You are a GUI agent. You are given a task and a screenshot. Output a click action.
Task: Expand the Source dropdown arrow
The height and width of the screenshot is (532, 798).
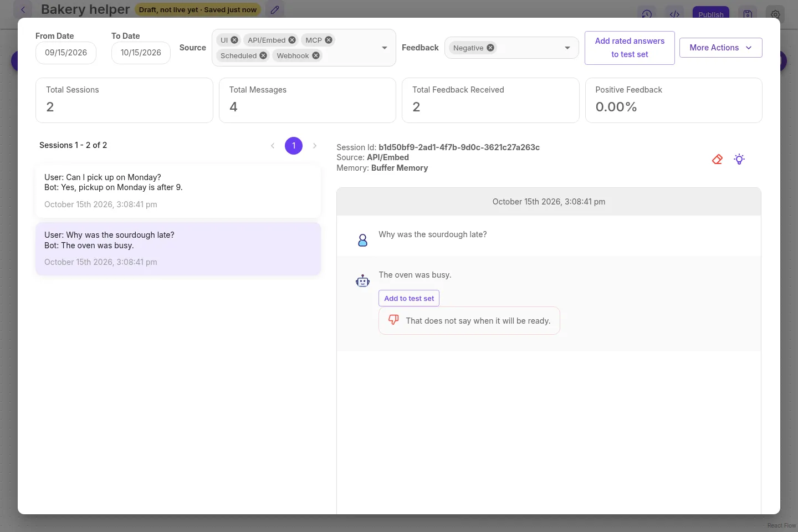pos(385,48)
